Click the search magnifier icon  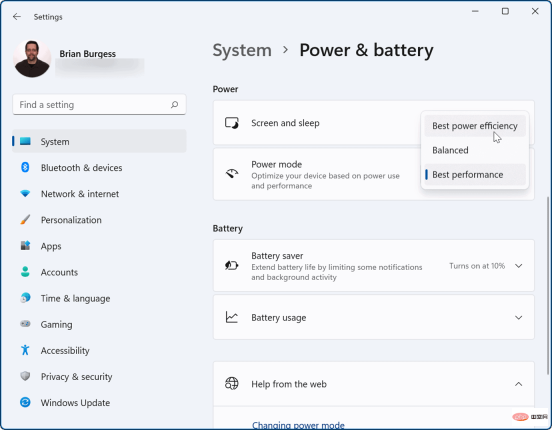(x=174, y=105)
